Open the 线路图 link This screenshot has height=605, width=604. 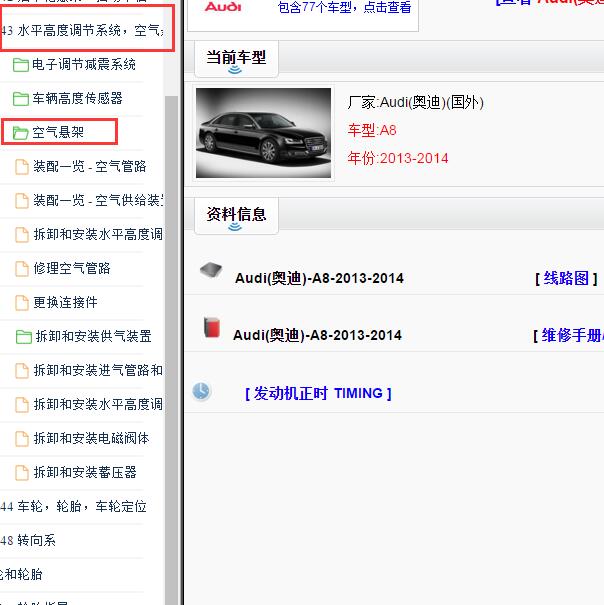[566, 278]
